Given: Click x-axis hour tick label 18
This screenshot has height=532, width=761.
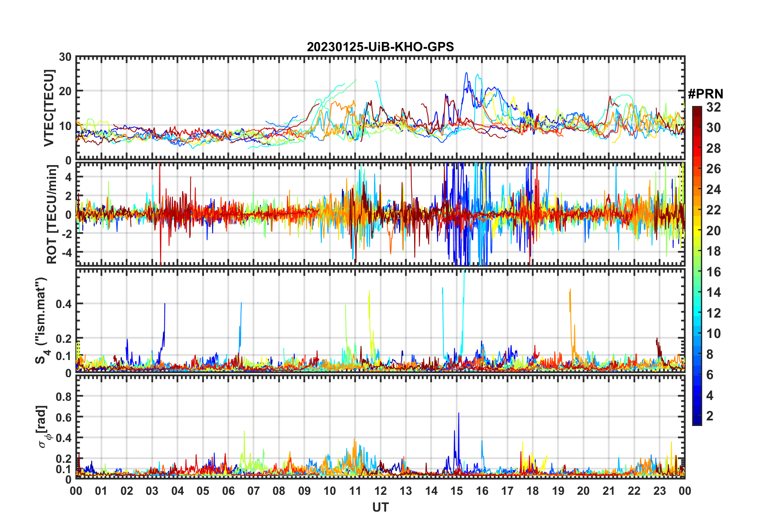Looking at the screenshot, I should coord(533,491).
